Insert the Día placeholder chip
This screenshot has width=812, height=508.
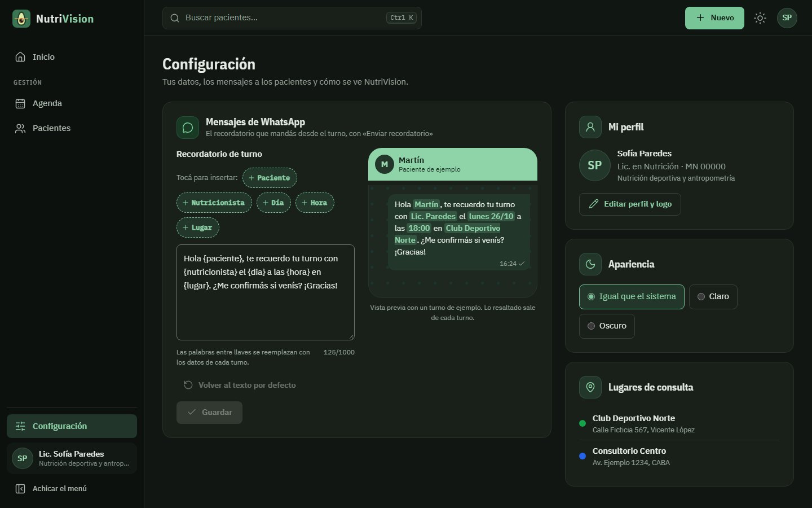(273, 203)
